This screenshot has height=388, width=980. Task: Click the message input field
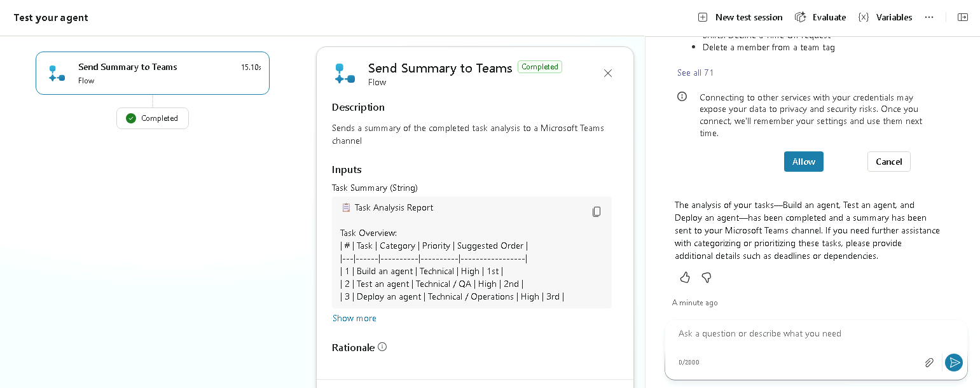coord(816,333)
